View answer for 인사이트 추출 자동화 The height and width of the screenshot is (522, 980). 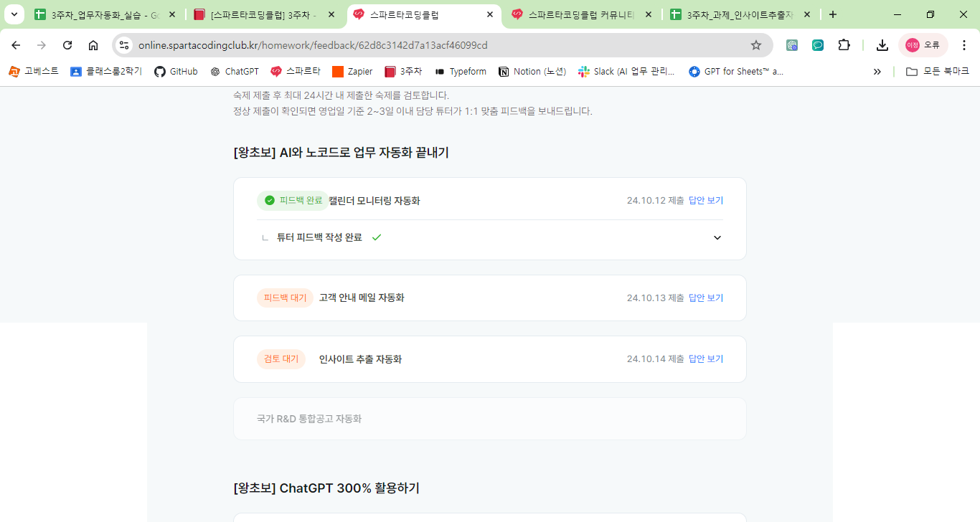click(x=706, y=359)
